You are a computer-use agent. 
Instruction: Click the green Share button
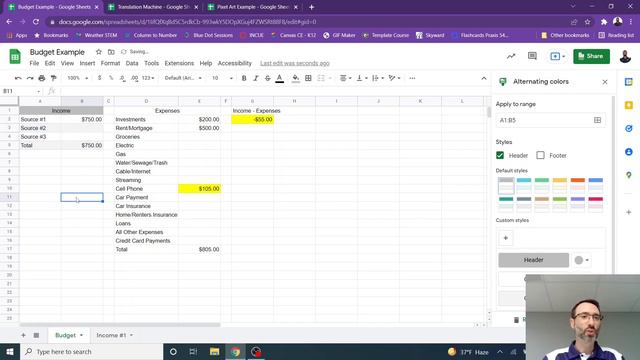(x=591, y=56)
